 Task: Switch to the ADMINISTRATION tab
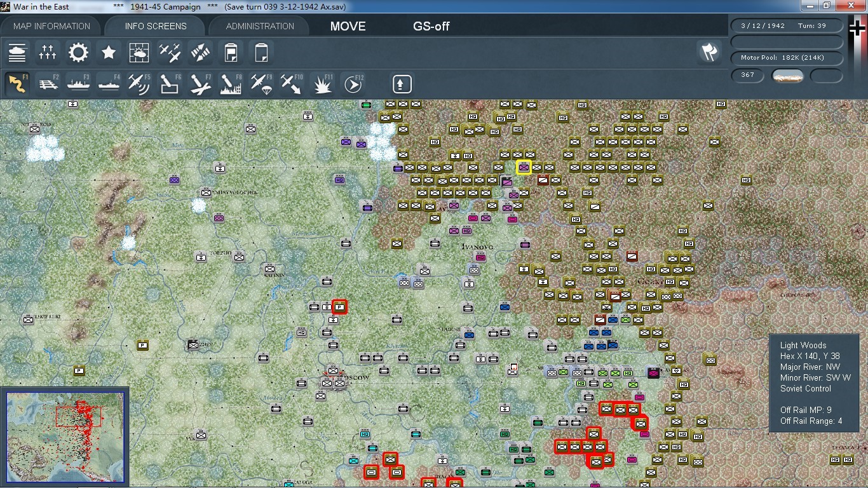[x=260, y=26]
